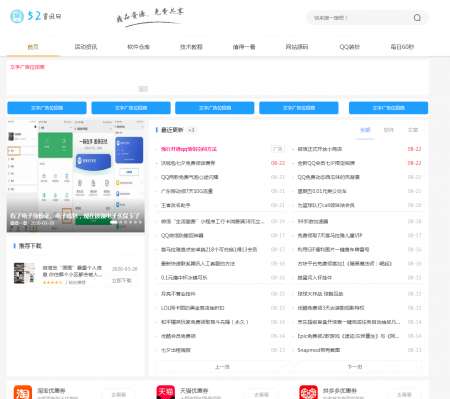Open the fifth article in the left column
450x399 pixels.
pyautogui.click(x=175, y=205)
